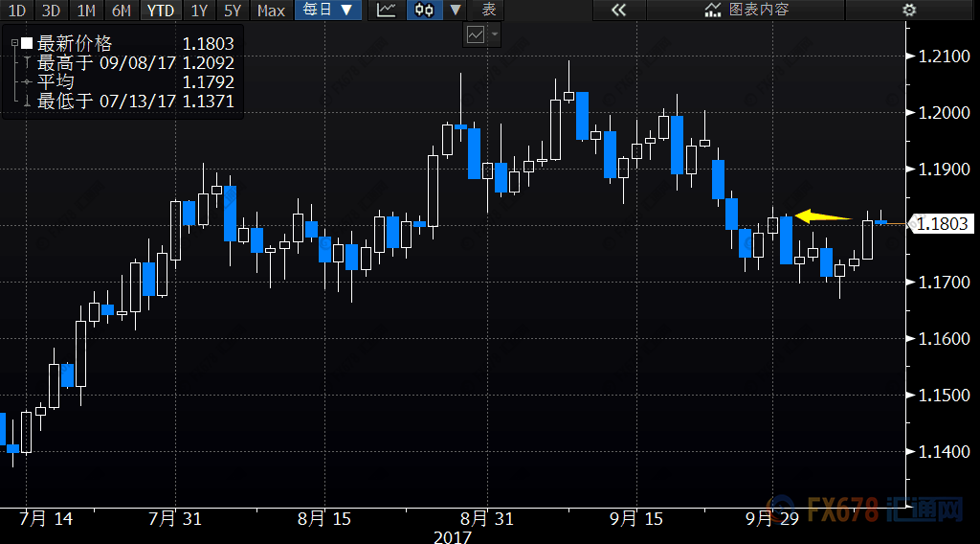Click the 最新价格 legend label
The image size is (980, 544).
[x=75, y=43]
